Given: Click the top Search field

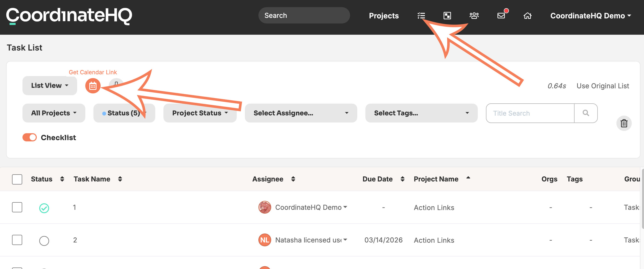Looking at the screenshot, I should 304,15.
